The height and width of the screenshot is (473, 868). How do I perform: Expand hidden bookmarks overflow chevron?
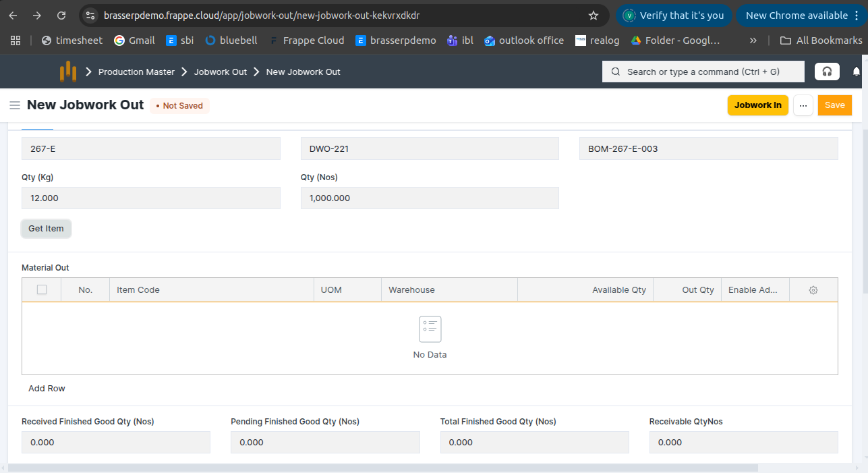point(753,40)
